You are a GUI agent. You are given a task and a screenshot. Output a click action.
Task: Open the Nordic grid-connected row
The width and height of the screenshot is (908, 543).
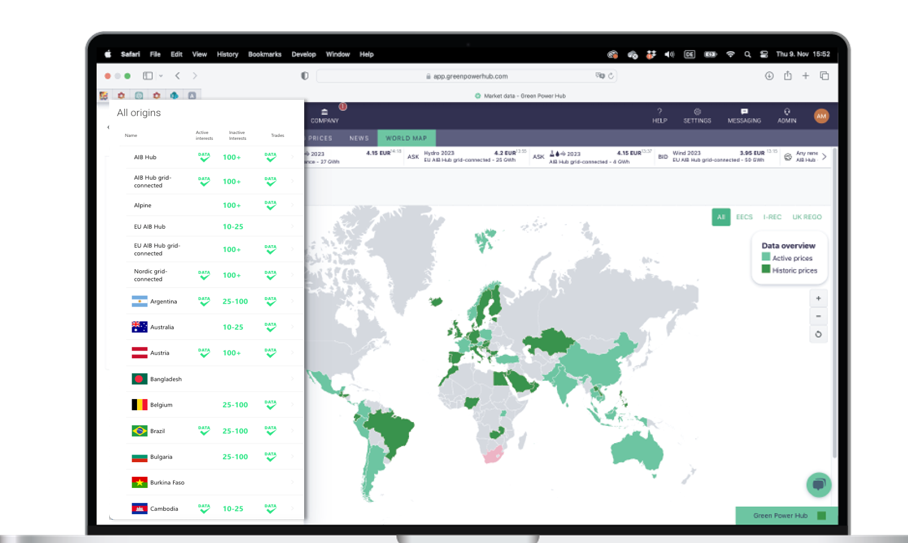point(214,275)
